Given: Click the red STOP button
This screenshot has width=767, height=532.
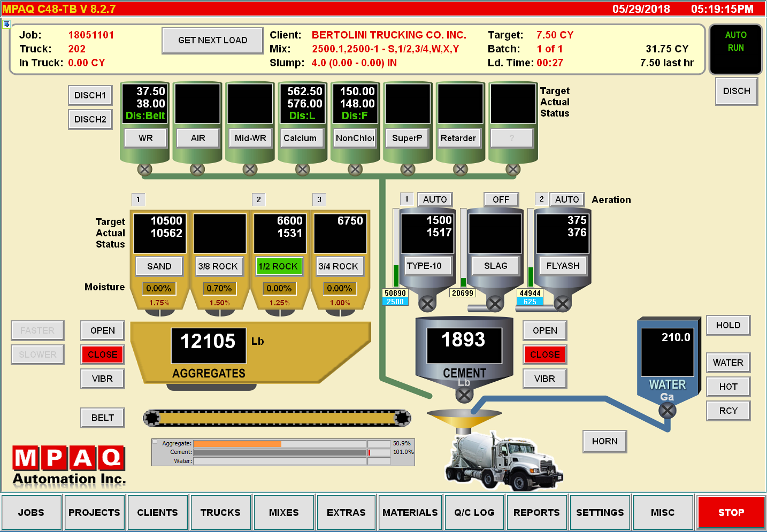Looking at the screenshot, I should (731, 512).
